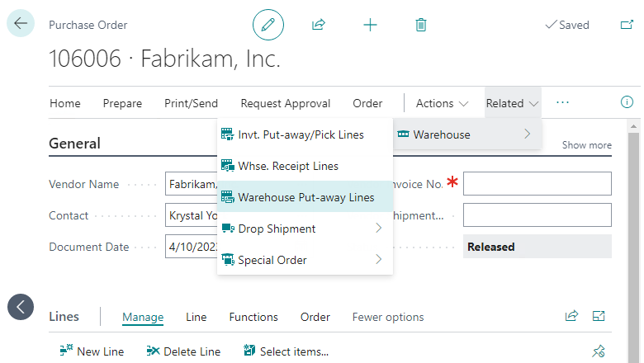Screen dimensions: 644x363
Task: Expand the Special Order submenu
Action: 379,260
